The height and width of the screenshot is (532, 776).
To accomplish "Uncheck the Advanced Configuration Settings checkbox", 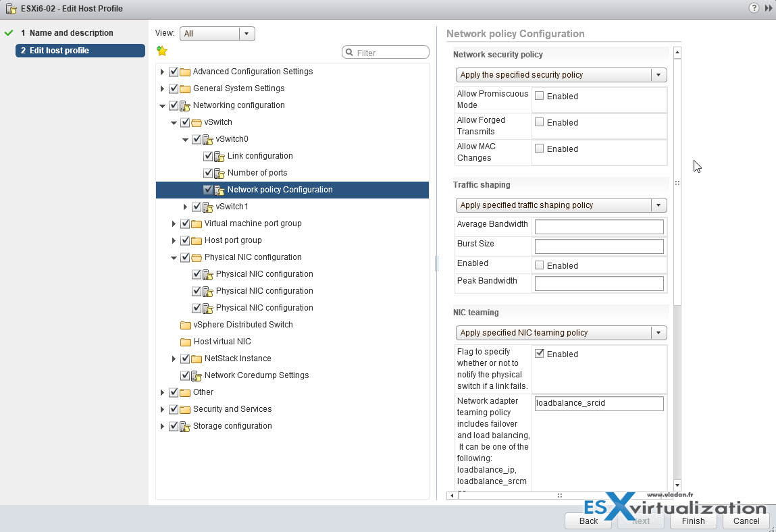I will (174, 72).
